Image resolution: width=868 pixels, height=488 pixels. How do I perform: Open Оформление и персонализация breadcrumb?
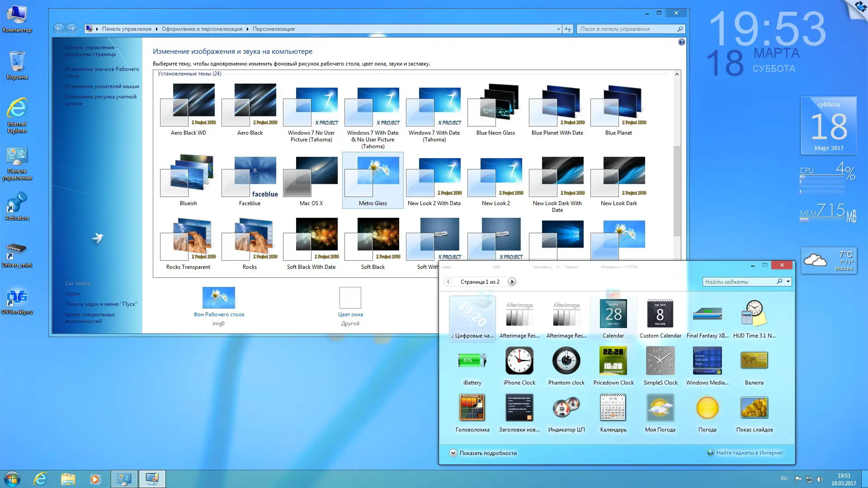pos(202,29)
